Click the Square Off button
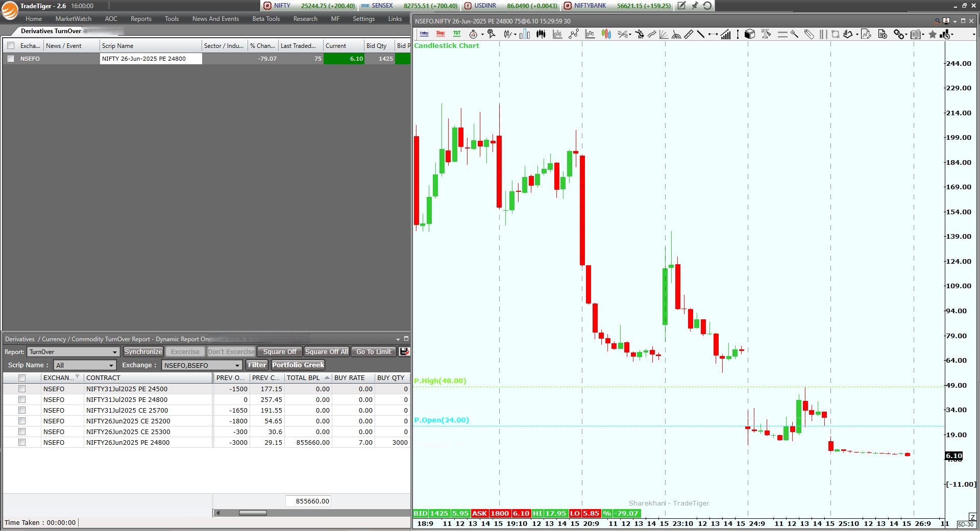 pyautogui.click(x=280, y=351)
